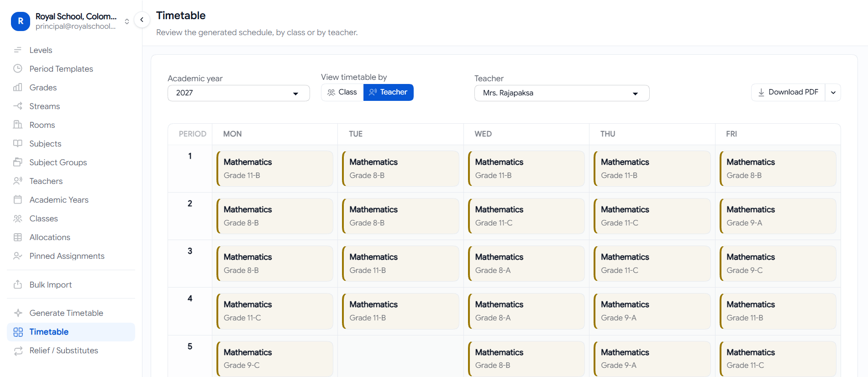868x377 pixels.
Task: Click the Teachers person icon
Action: coord(18,181)
